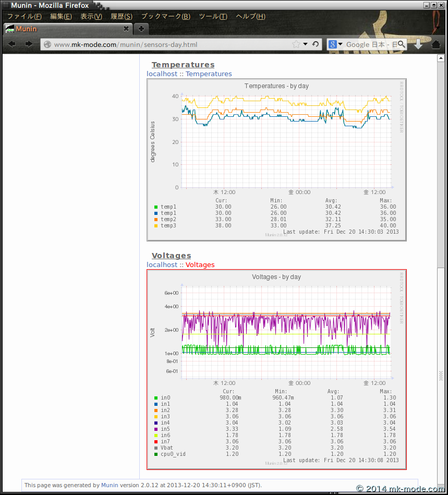Click the red Voltages link
Viewport: 448px width, 495px height.
pos(200,264)
